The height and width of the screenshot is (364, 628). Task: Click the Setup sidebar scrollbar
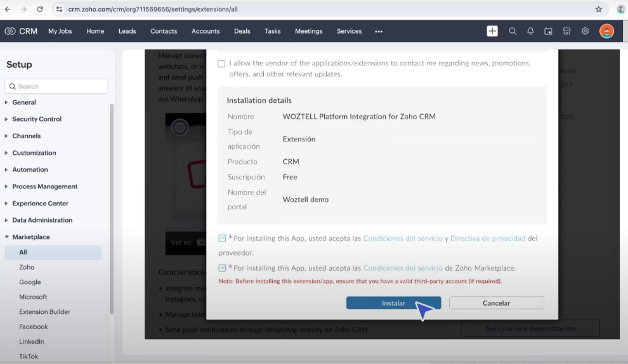click(x=112, y=208)
